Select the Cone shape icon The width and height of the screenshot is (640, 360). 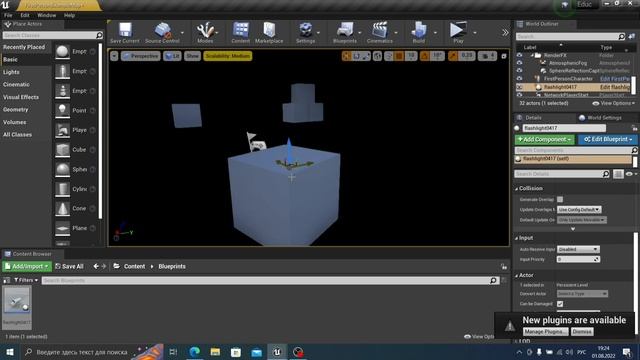(62, 208)
